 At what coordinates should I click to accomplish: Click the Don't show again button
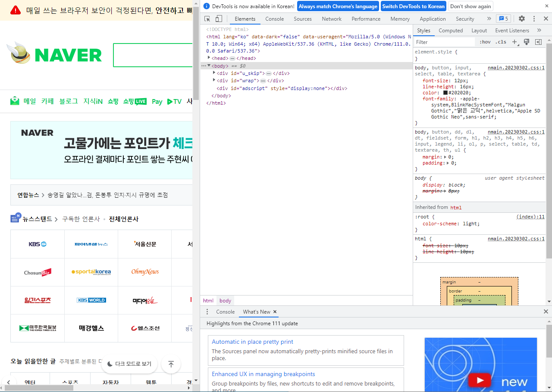pyautogui.click(x=470, y=6)
